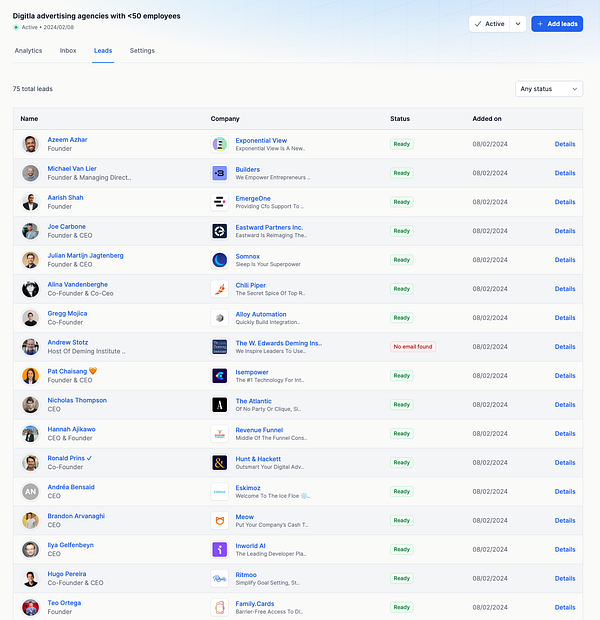Image resolution: width=600 pixels, height=620 pixels.
Task: Click the Exponential View company logo
Action: point(220,144)
